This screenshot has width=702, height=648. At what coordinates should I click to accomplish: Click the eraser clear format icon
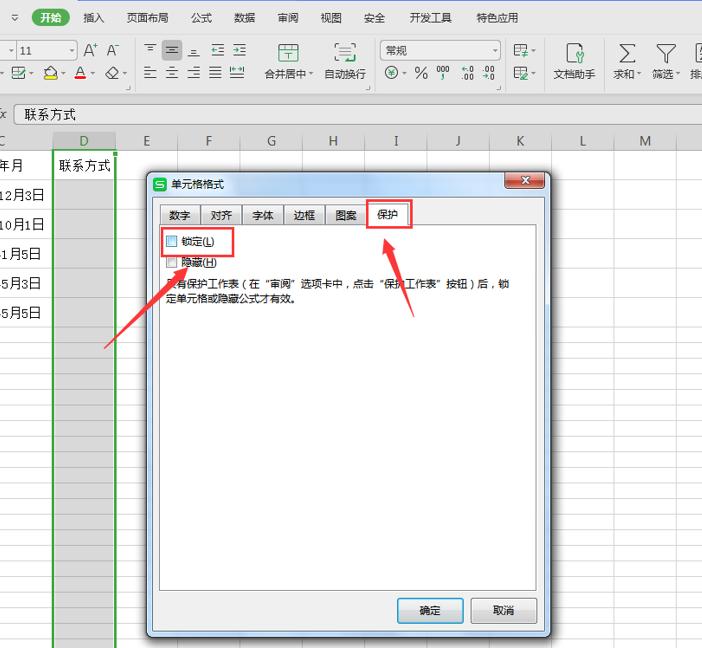coord(112,73)
